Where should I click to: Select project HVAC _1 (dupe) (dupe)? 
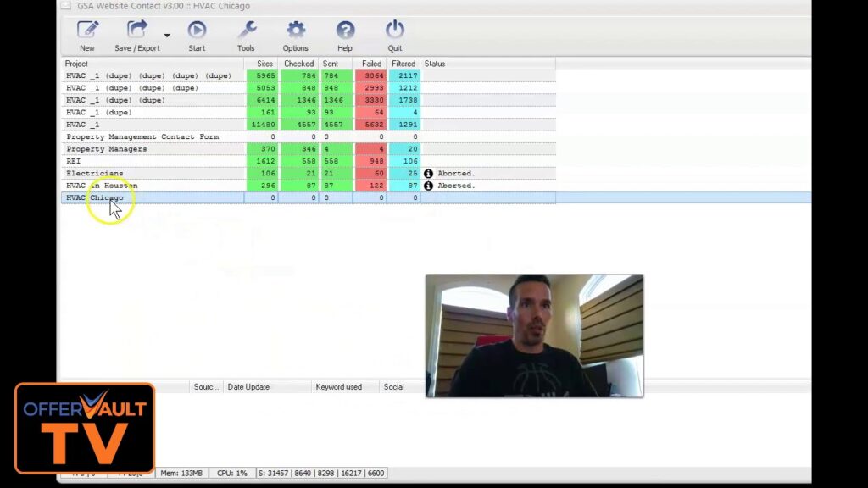coord(115,100)
